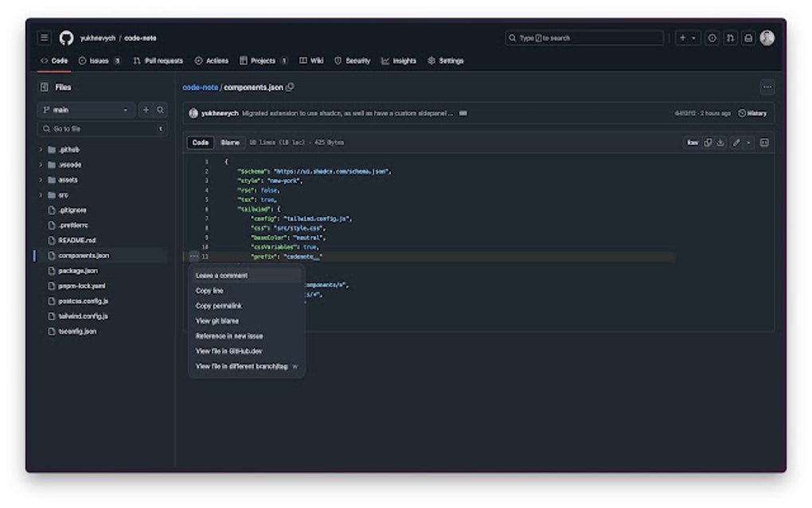Click the copy path icon next to components.json
Screen dimensions: 812x508
point(290,87)
